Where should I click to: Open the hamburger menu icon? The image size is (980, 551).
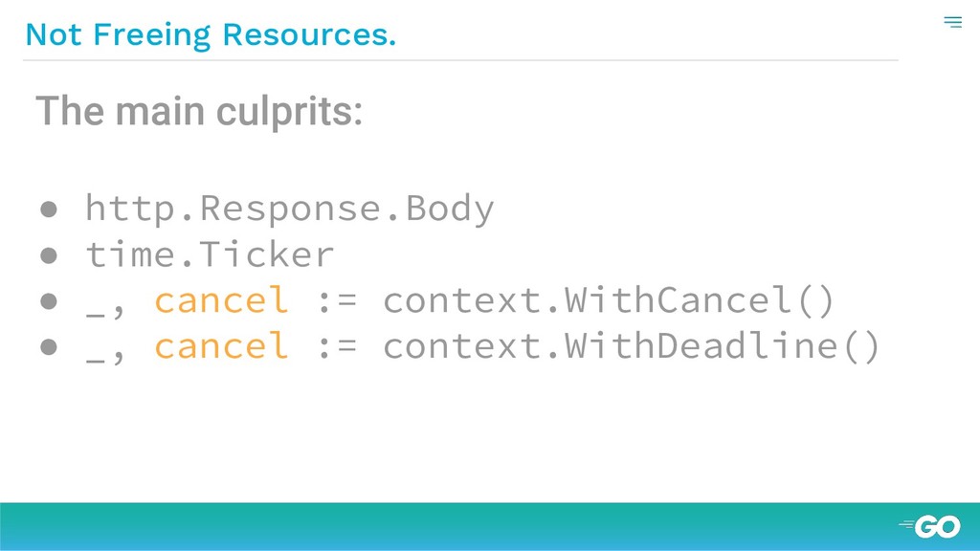point(952,23)
